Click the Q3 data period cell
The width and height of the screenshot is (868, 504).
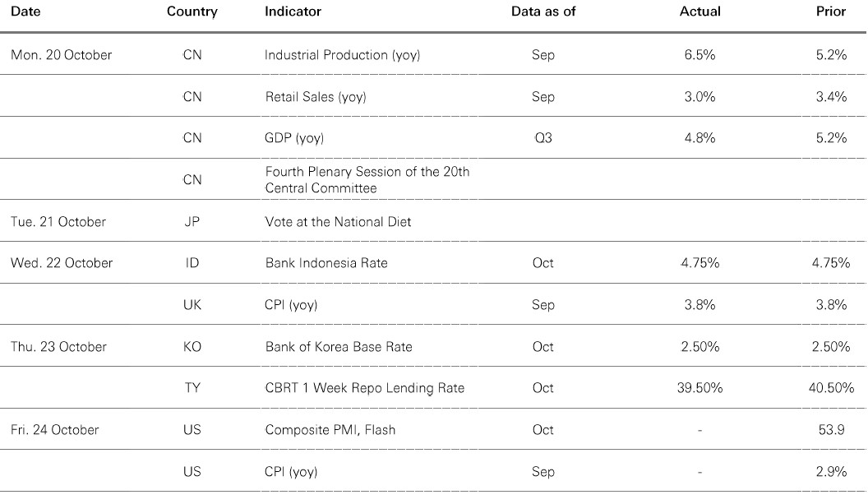[543, 138]
